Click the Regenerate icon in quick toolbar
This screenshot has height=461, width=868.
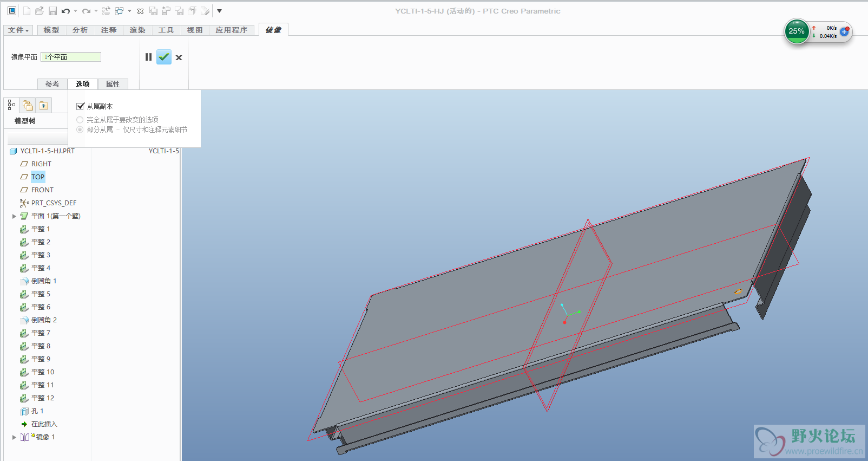106,11
